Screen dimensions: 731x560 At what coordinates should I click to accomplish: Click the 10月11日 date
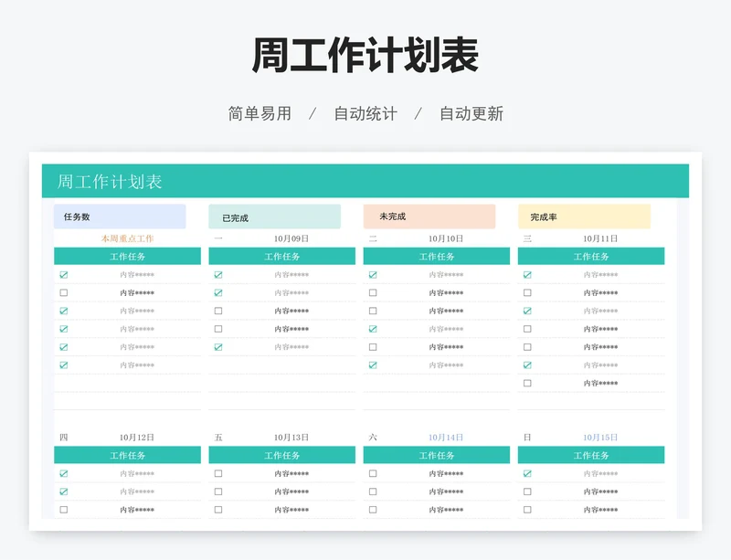pyautogui.click(x=600, y=238)
